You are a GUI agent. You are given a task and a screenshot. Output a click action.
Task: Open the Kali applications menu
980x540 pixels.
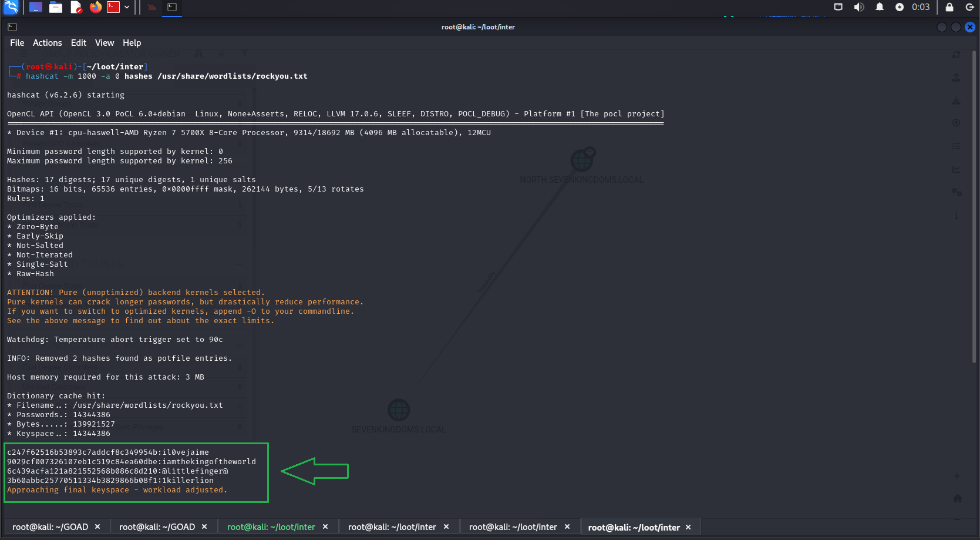(11, 7)
